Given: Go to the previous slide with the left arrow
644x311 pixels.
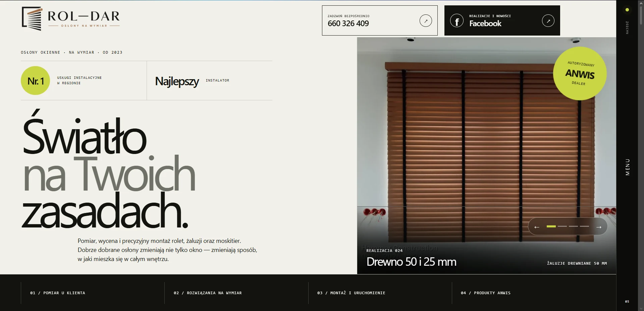Looking at the screenshot, I should click(x=537, y=227).
